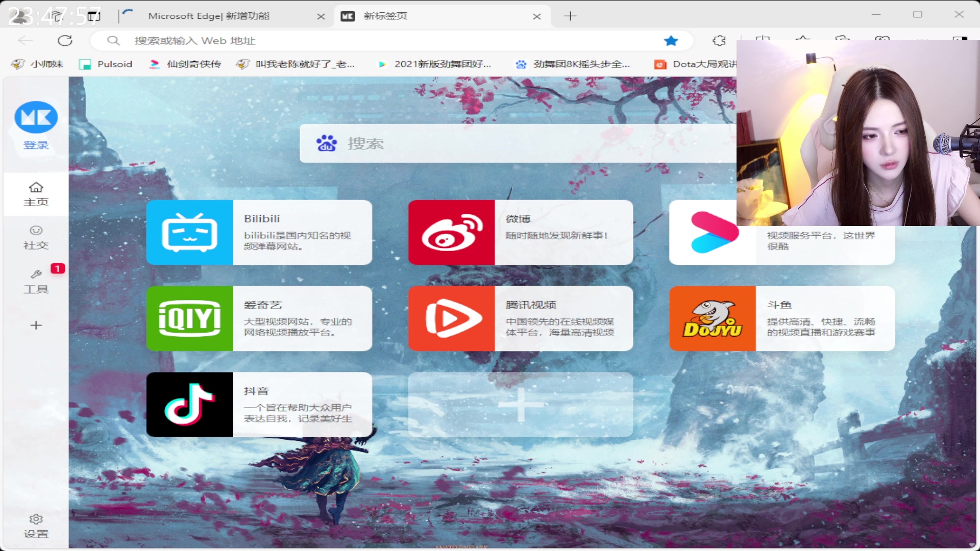Open Pulsoid bookmark
The image size is (980, 551).
(106, 64)
